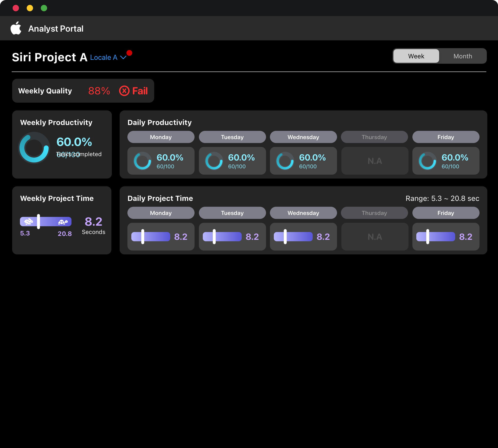Click Tuesday's productivity ring chart

click(214, 161)
